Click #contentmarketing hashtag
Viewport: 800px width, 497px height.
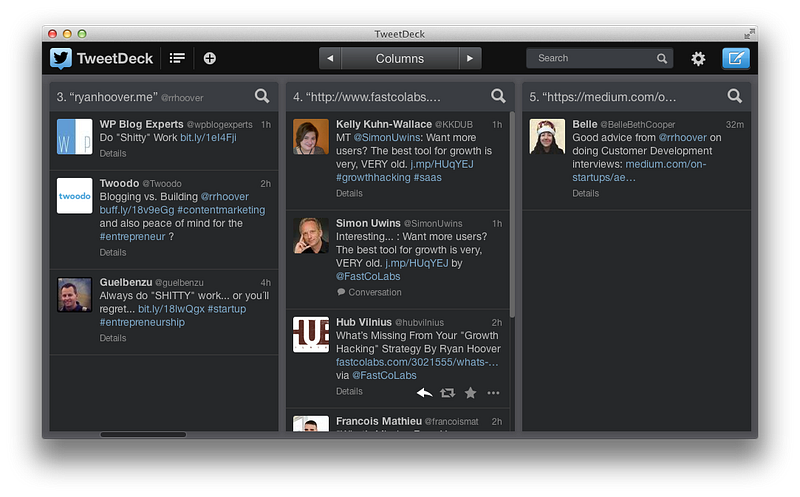[x=221, y=210]
